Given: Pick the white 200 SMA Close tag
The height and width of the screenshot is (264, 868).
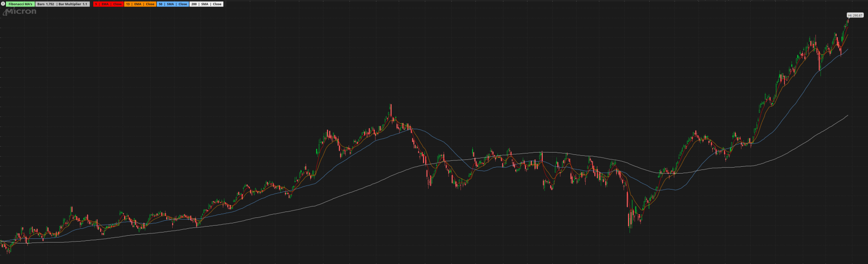Looking at the screenshot, I should 206,4.
